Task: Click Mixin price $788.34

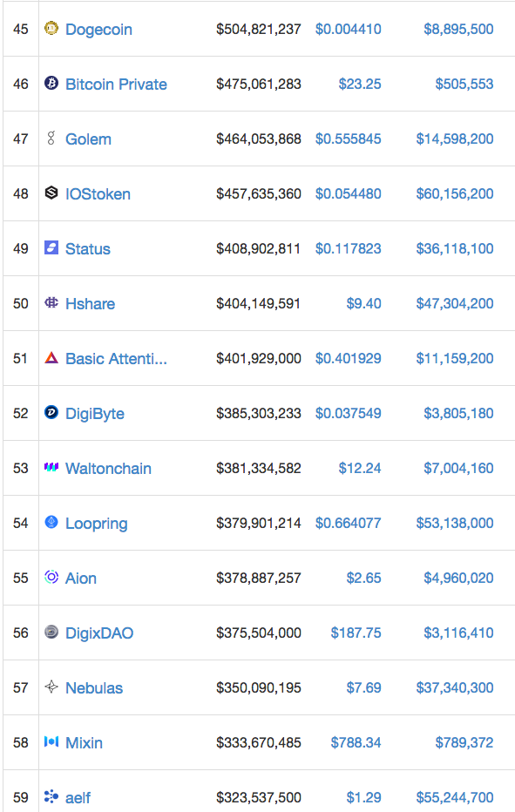Action: click(x=356, y=742)
